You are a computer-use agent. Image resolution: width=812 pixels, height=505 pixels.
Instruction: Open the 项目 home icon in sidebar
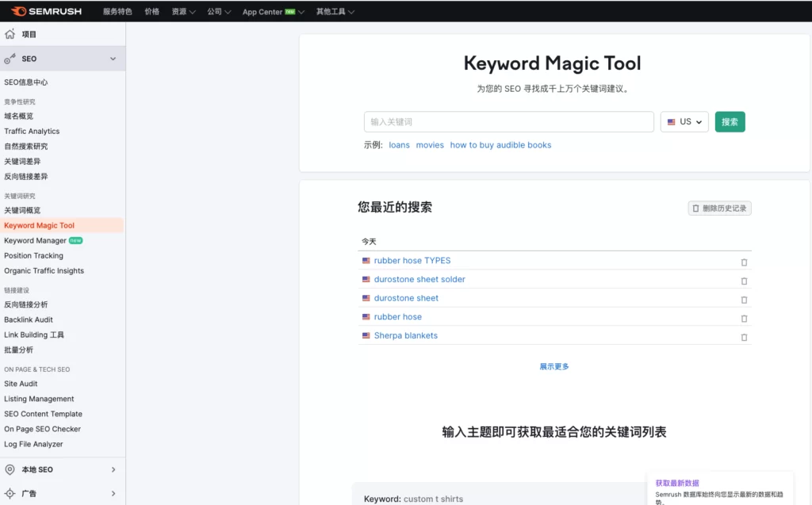[x=10, y=34]
